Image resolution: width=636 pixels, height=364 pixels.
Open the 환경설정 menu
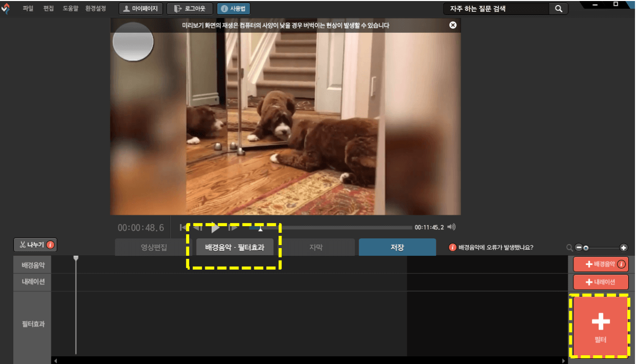pos(97,9)
